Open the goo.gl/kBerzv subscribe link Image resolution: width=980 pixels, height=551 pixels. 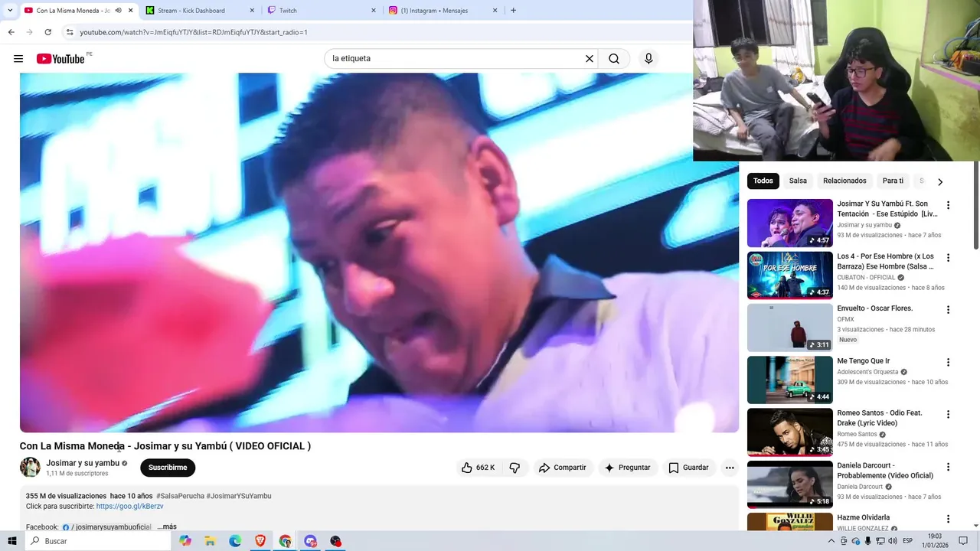(x=129, y=507)
